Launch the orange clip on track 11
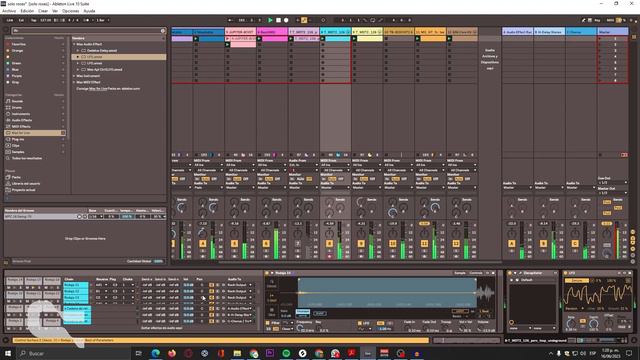Viewport: 640px width, 360px height. point(418,39)
